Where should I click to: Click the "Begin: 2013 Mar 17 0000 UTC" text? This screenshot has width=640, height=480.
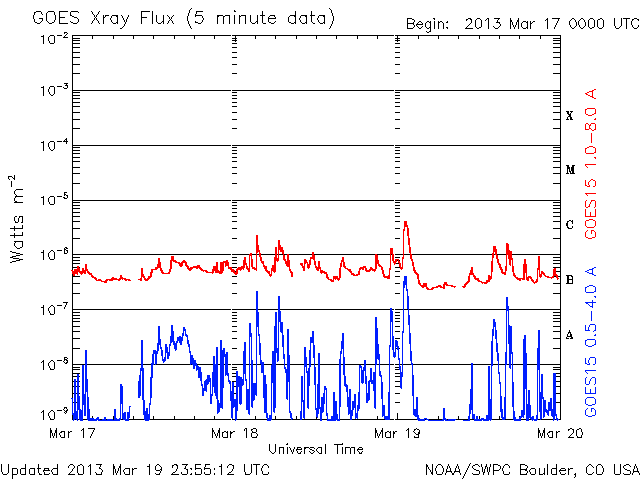[521, 24]
